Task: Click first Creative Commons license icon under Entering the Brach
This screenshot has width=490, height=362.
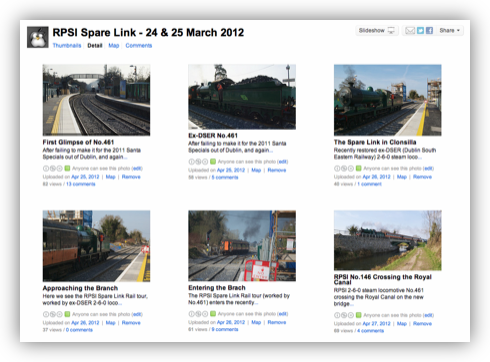Action: tap(191, 314)
